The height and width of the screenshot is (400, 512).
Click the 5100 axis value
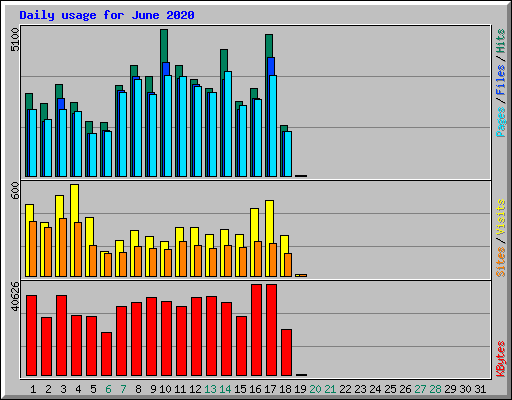point(15,39)
